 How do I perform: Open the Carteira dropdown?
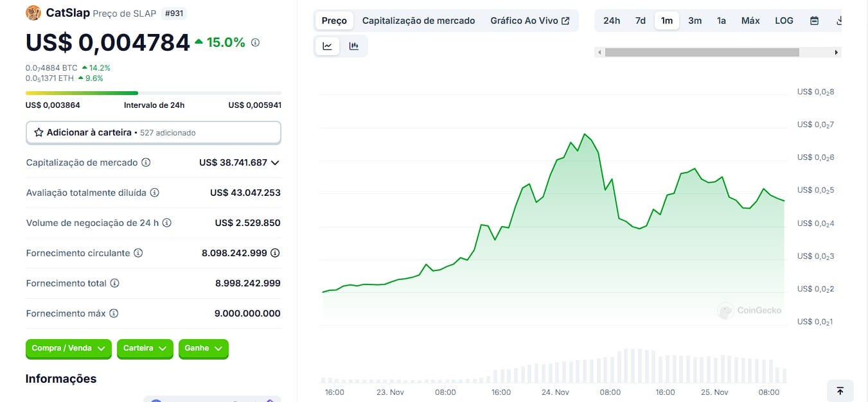(x=145, y=348)
